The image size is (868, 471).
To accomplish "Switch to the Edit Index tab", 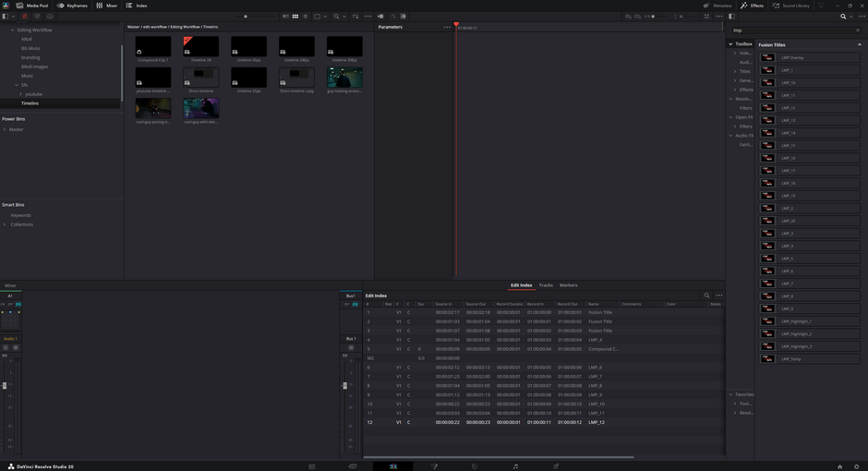I will pyautogui.click(x=521, y=285).
